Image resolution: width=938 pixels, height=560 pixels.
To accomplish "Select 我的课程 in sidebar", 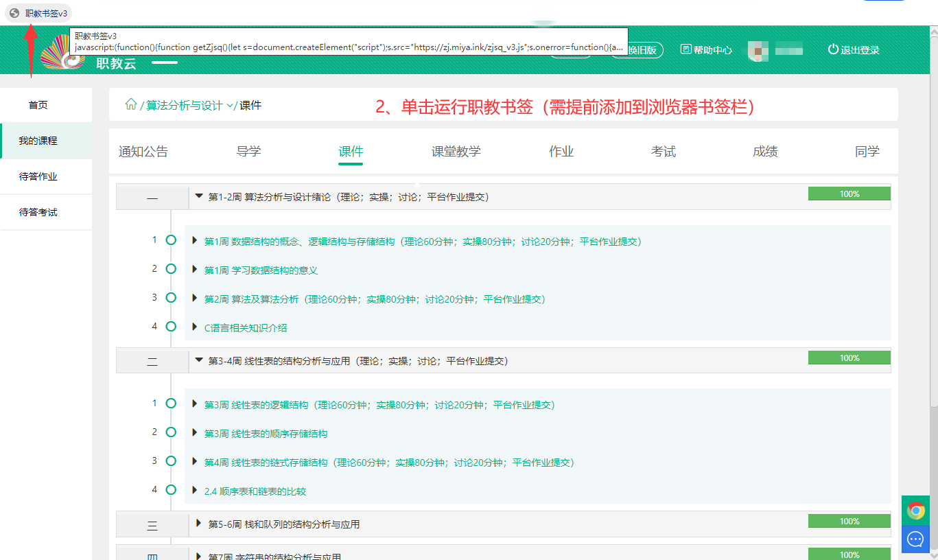I will click(x=38, y=141).
